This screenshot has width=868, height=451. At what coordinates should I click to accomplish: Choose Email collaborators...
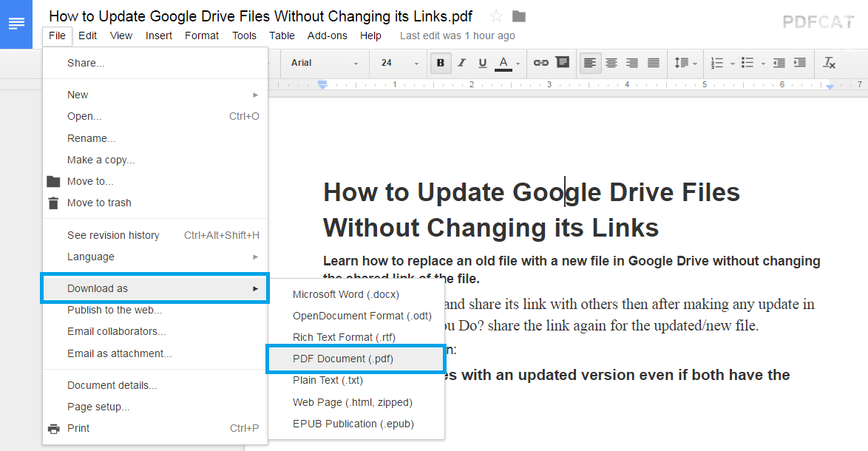pos(155,331)
